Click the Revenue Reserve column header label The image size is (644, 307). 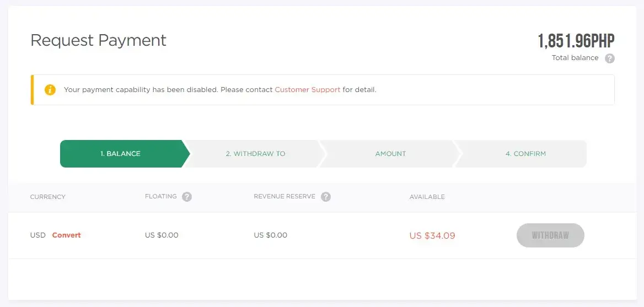284,197
